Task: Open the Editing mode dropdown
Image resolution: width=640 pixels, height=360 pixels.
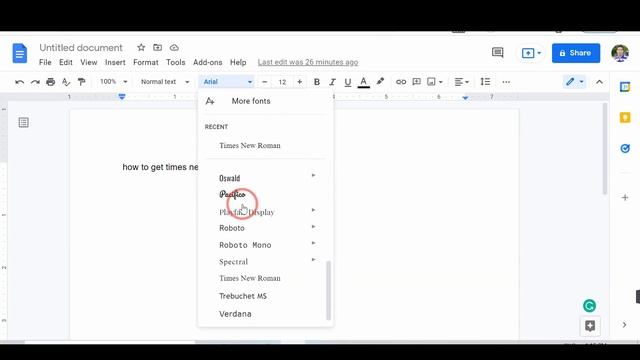Action: coord(575,82)
